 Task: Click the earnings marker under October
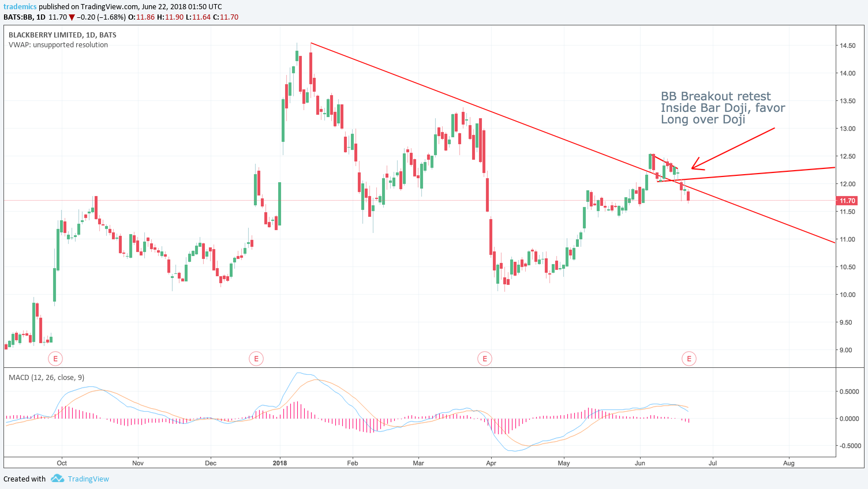55,359
